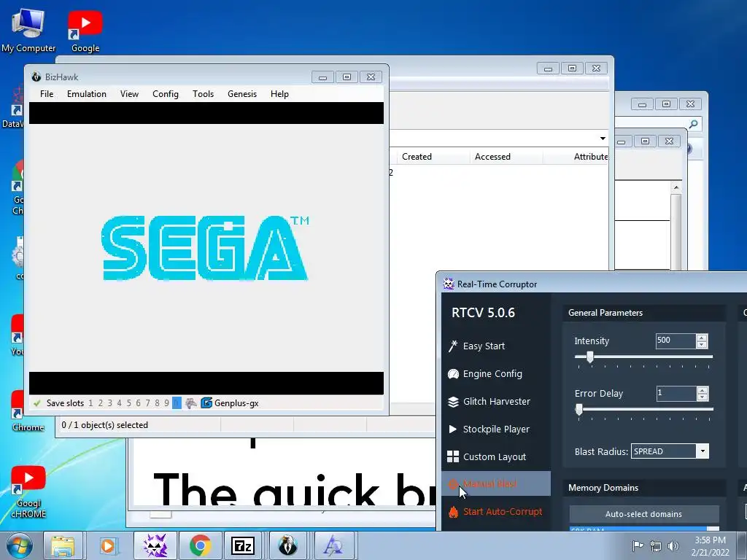Open media player from taskbar
Screen dimensions: 747x560
pyautogui.click(x=108, y=545)
